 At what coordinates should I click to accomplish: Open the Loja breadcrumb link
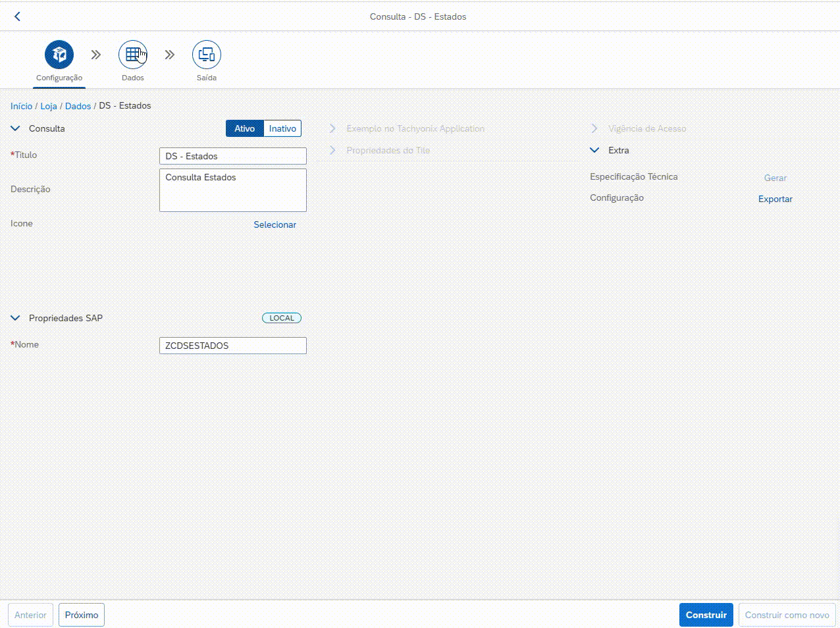point(49,106)
